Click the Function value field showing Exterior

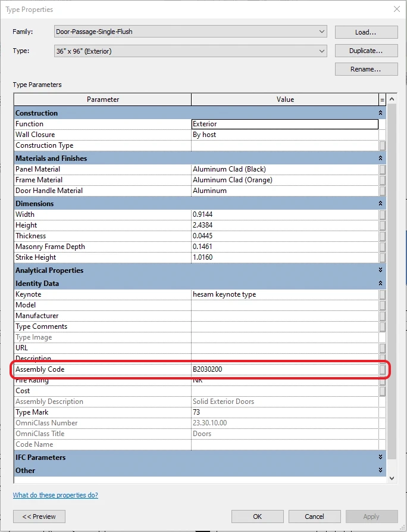[x=284, y=124]
